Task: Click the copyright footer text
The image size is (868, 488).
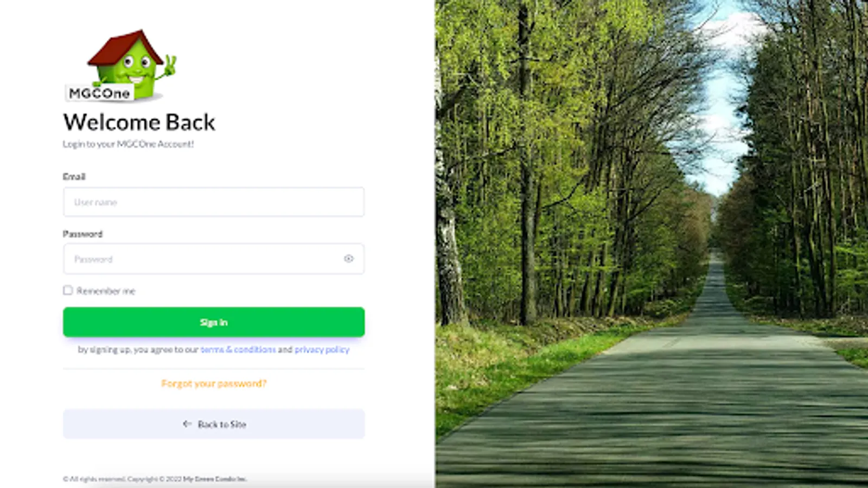Action: click(x=155, y=479)
